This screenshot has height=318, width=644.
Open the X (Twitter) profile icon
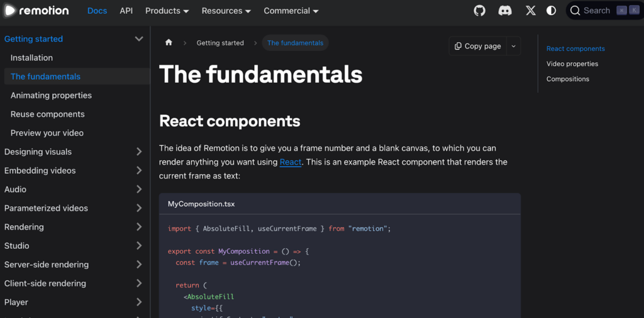(x=530, y=11)
